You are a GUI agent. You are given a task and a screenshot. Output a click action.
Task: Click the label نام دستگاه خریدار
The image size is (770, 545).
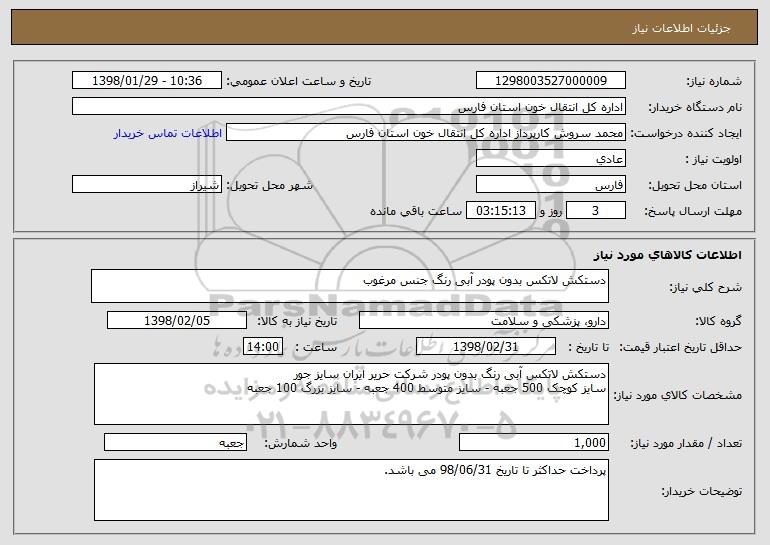[696, 107]
